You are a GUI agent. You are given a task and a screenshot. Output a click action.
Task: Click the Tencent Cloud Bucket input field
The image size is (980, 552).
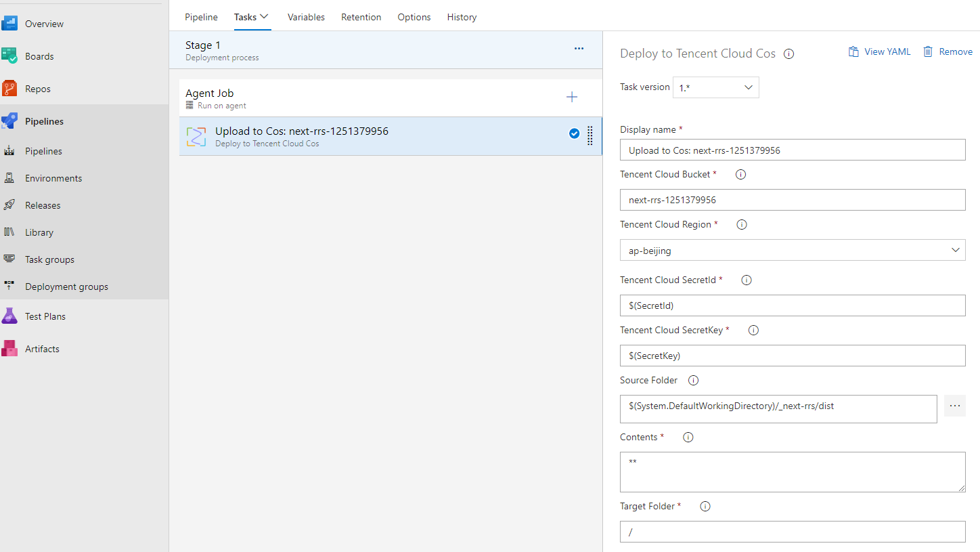coord(793,200)
